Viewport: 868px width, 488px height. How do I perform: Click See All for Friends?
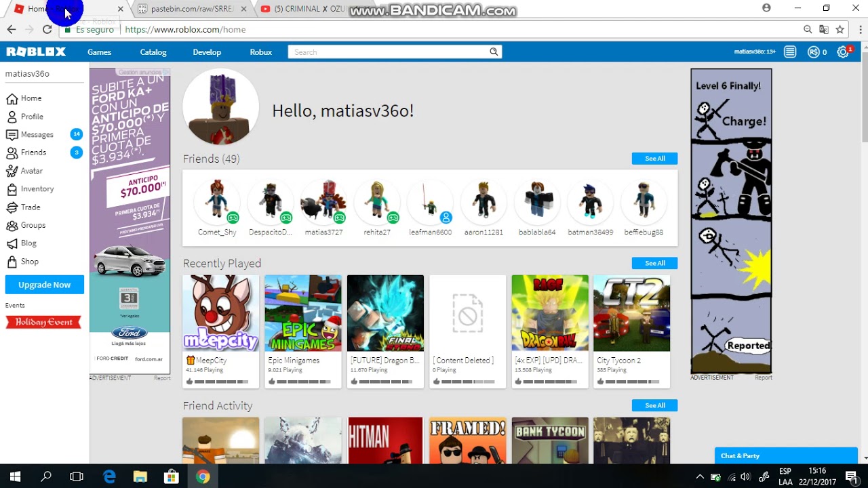(x=654, y=159)
